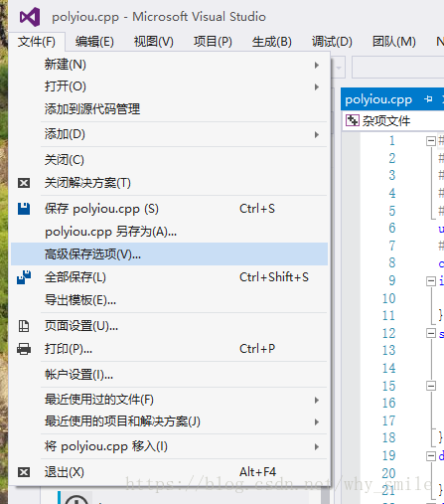444x504 pixels.
Task: Expand 最近使用的项目和解决方案(J) submenu
Action: (169, 421)
